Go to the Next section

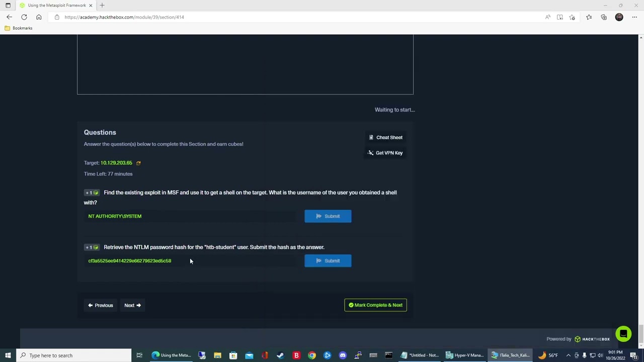tap(132, 305)
